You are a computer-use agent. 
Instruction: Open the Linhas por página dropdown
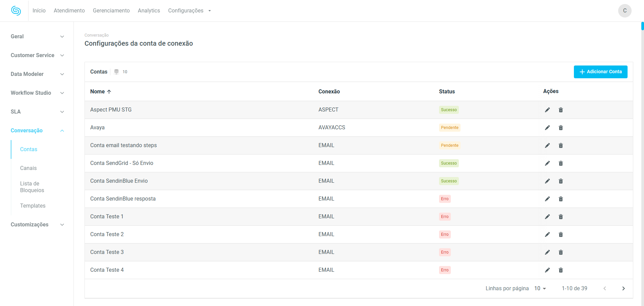(540, 289)
